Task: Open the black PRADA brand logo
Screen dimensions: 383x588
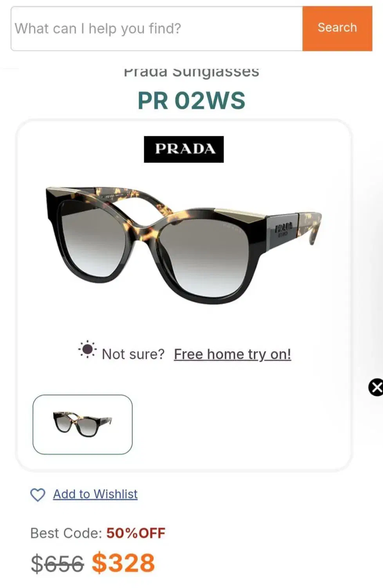Action: [184, 149]
